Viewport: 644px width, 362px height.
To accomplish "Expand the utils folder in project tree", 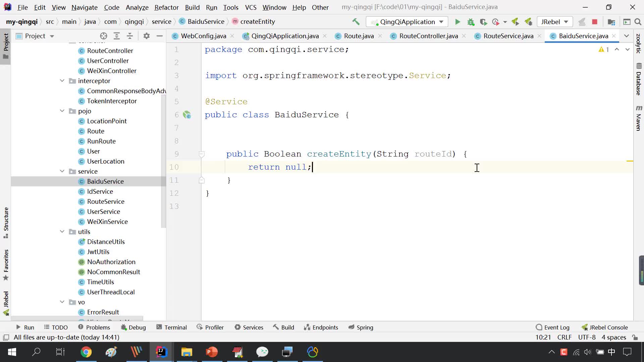I will [62, 231].
